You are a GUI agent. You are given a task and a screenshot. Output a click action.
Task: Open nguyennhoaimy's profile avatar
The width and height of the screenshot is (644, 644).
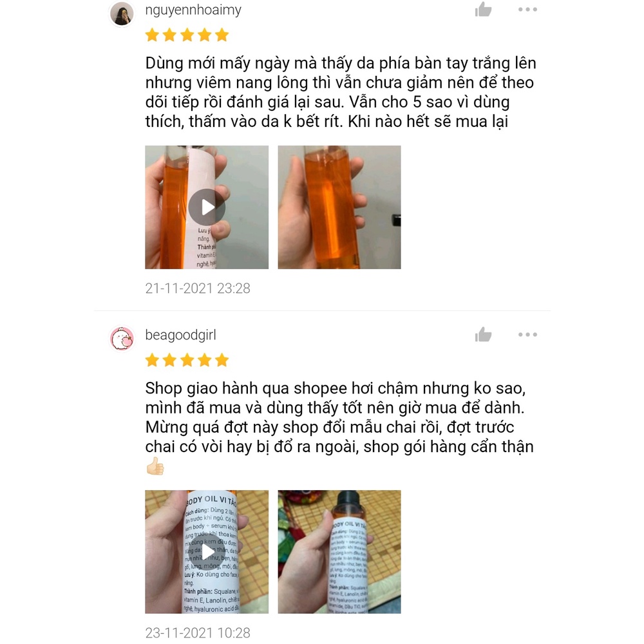point(122,14)
